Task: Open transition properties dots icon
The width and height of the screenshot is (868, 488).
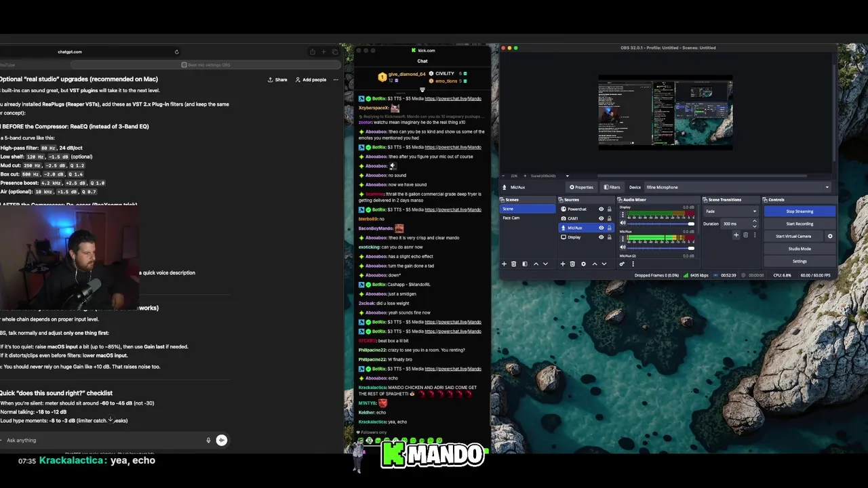Action: pos(755,235)
